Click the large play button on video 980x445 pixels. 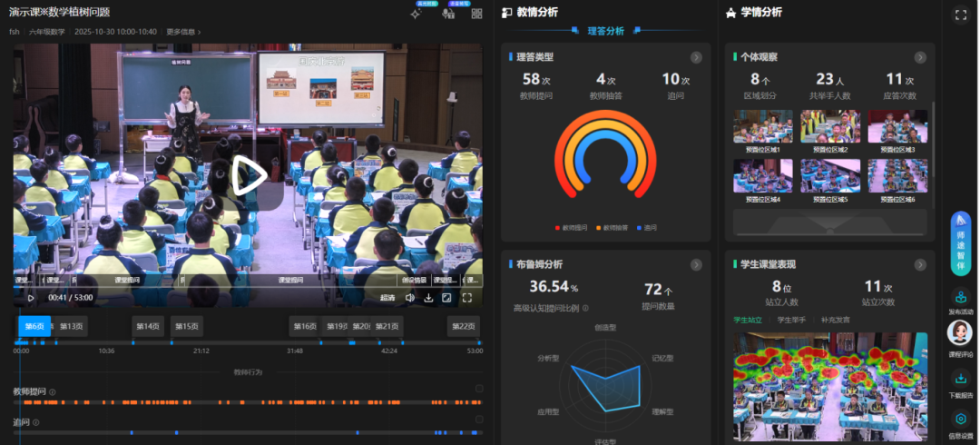click(249, 176)
